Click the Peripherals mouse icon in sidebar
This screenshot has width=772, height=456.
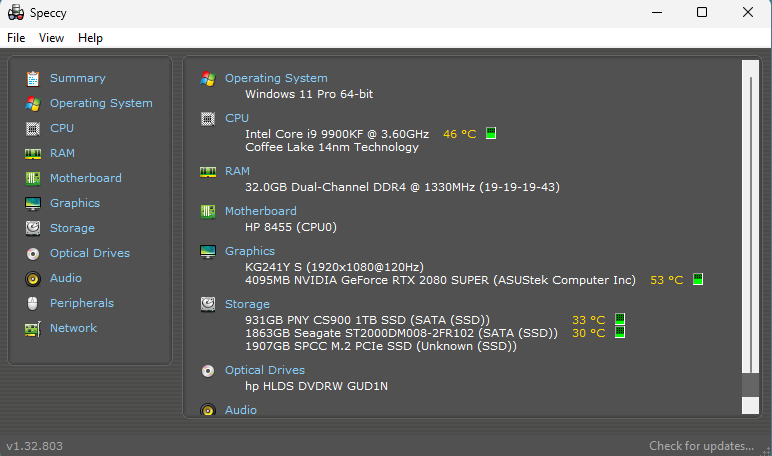33,303
